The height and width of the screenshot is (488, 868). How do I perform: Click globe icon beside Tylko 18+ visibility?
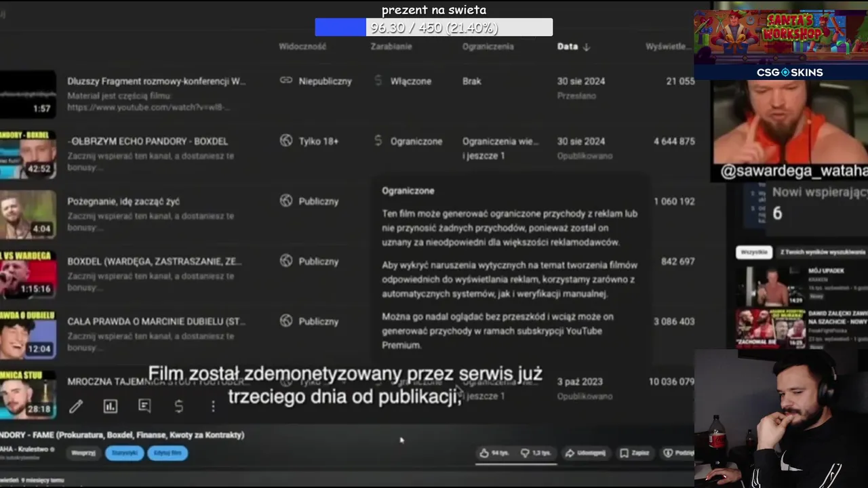(286, 141)
